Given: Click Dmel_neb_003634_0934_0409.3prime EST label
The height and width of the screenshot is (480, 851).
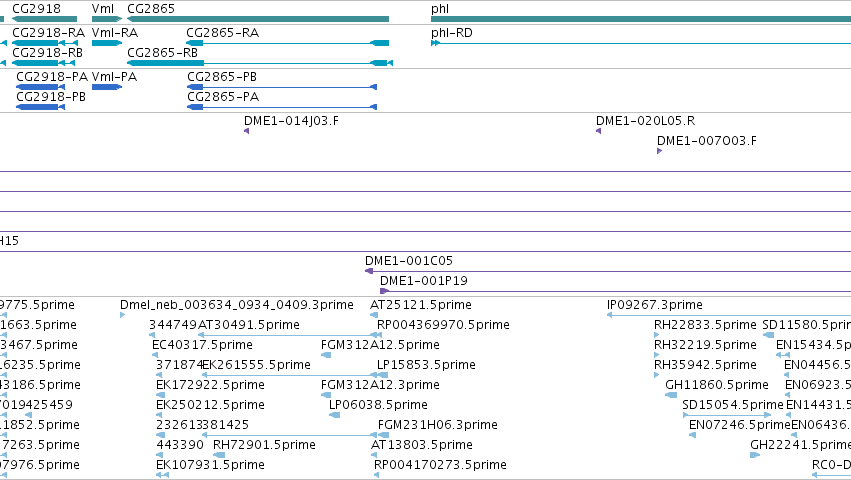Looking at the screenshot, I should (x=237, y=305).
